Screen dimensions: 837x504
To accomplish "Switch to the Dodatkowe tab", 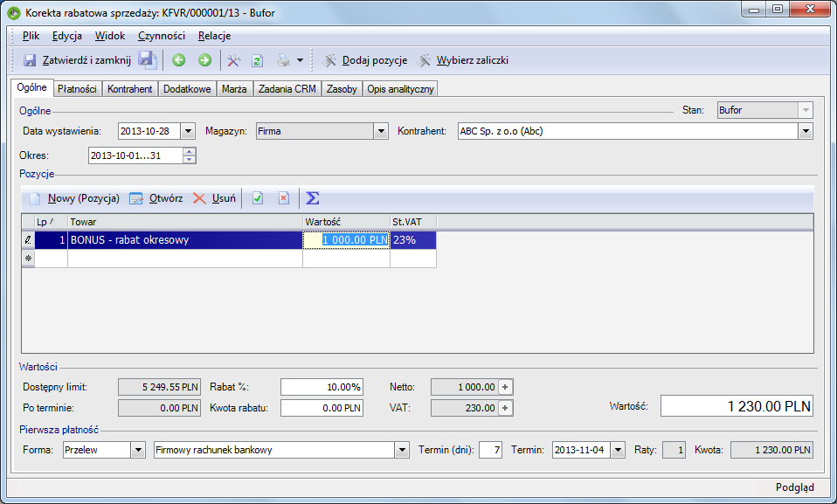I will 187,88.
